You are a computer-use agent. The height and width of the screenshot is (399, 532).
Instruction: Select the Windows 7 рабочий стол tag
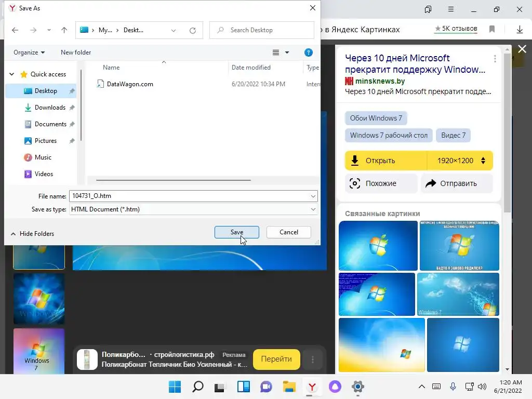[x=389, y=136]
